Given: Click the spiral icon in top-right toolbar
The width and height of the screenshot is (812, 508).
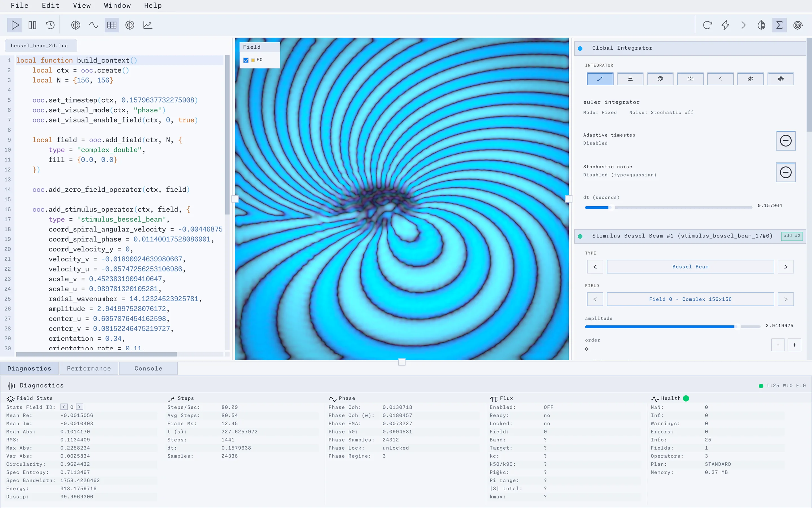Looking at the screenshot, I should [x=798, y=25].
